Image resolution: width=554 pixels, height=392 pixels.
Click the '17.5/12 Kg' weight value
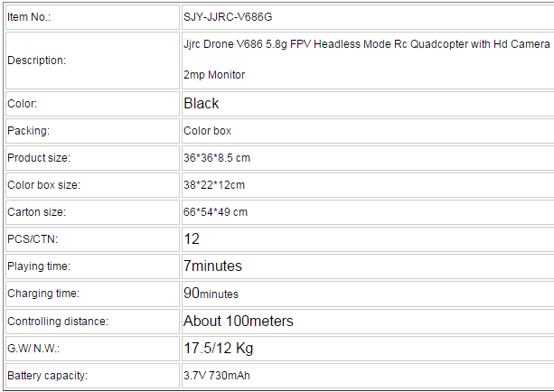[218, 349]
